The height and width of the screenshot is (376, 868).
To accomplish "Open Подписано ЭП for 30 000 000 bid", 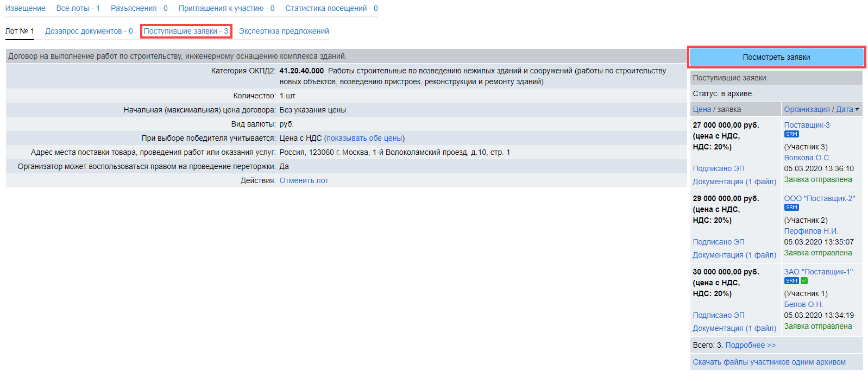I will click(718, 315).
